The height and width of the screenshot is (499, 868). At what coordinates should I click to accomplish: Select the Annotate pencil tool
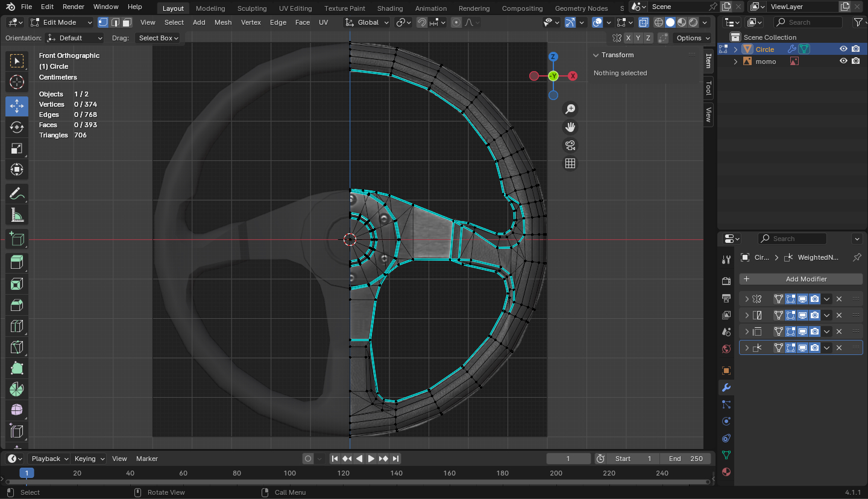click(17, 194)
